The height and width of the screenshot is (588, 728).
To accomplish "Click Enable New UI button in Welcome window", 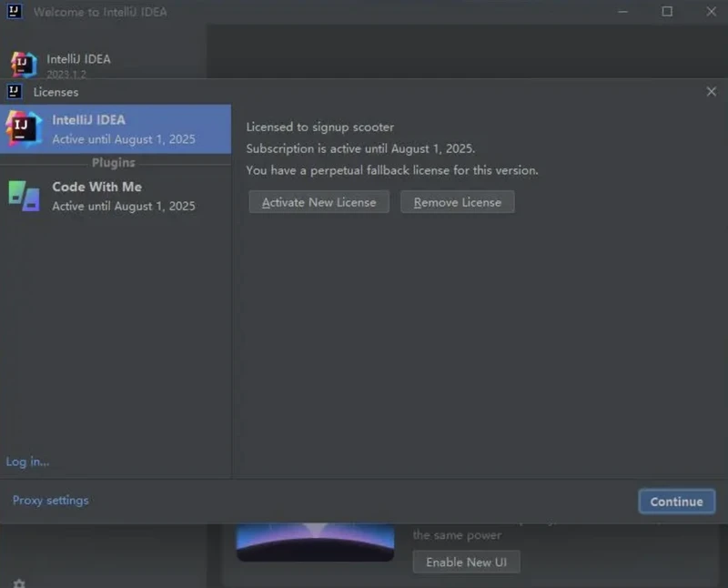I will 466,562.
